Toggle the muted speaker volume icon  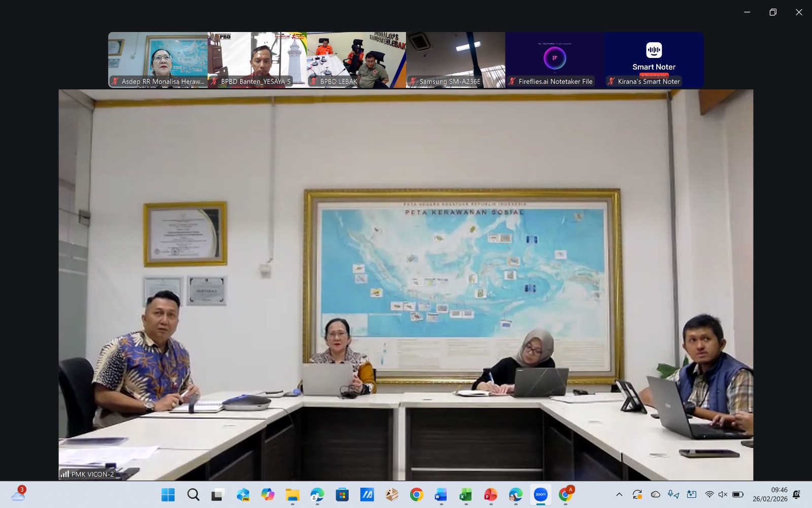click(723, 494)
